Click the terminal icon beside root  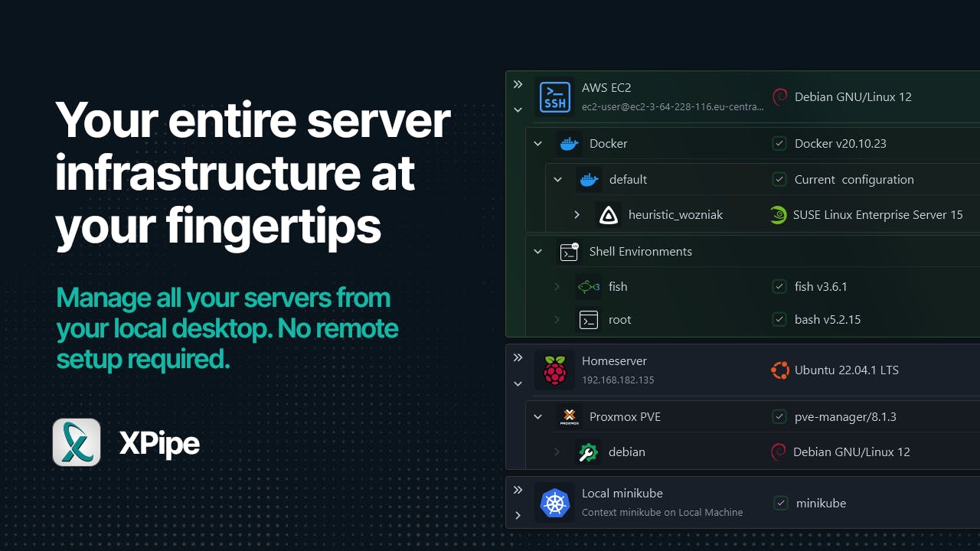tap(589, 320)
